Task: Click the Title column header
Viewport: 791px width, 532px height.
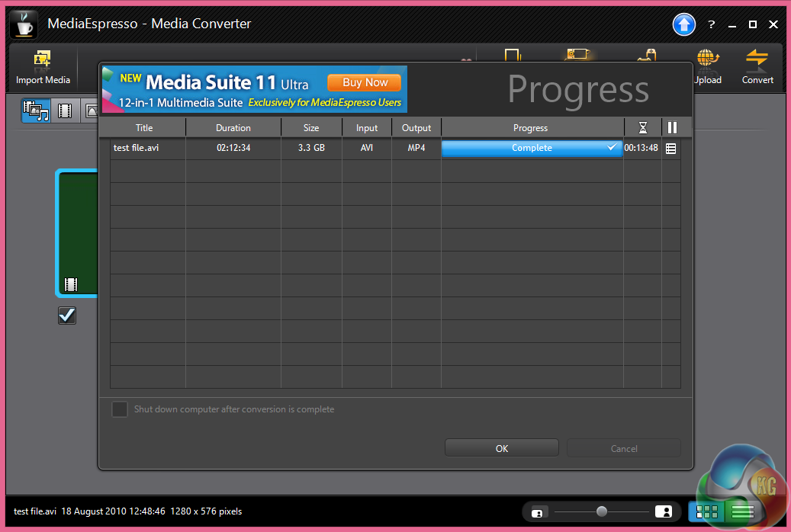Action: click(x=143, y=127)
